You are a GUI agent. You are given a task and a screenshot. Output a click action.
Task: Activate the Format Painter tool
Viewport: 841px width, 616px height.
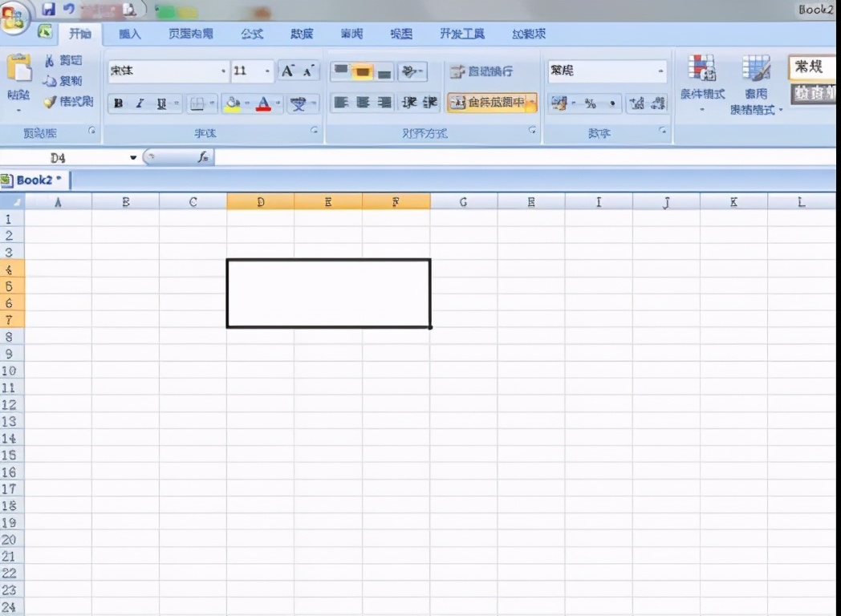[68, 103]
